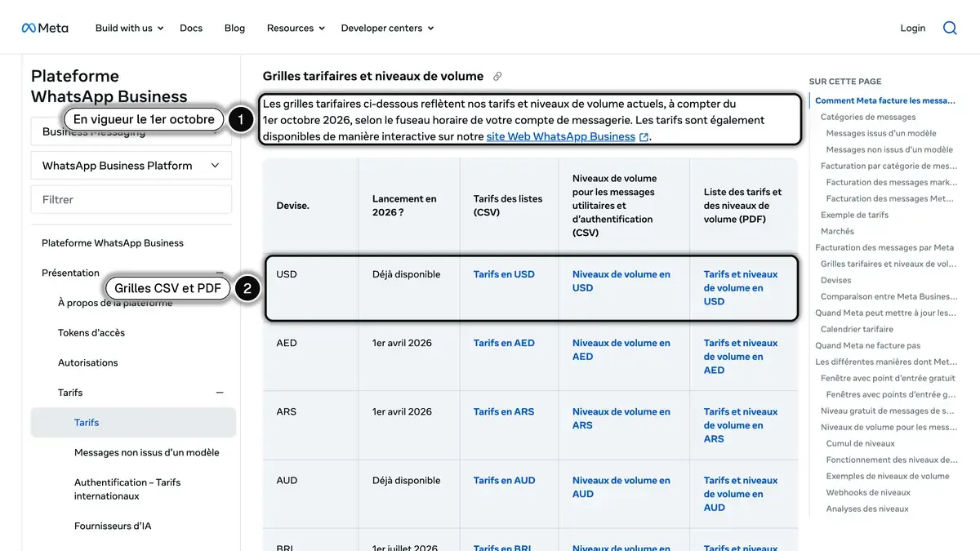Open Tarifs et niveaux de volume en USD PDF
Image resolution: width=980 pixels, height=551 pixels.
coord(741,287)
